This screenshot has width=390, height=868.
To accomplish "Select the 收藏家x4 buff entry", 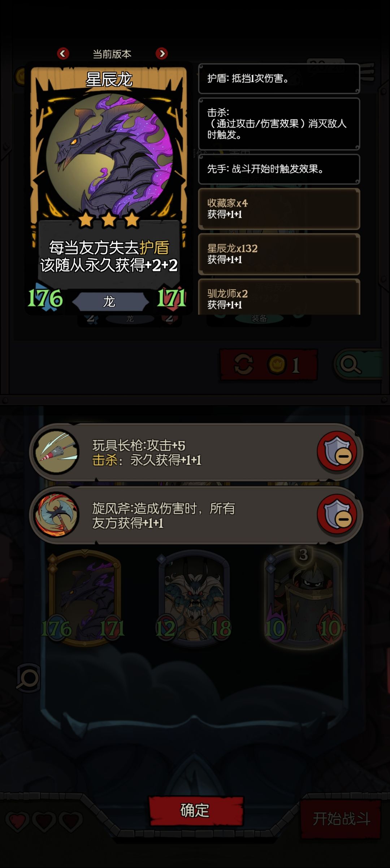I will pos(279,209).
